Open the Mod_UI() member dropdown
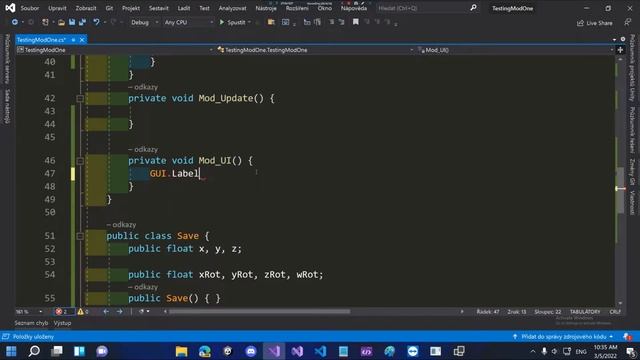 pos(515,50)
